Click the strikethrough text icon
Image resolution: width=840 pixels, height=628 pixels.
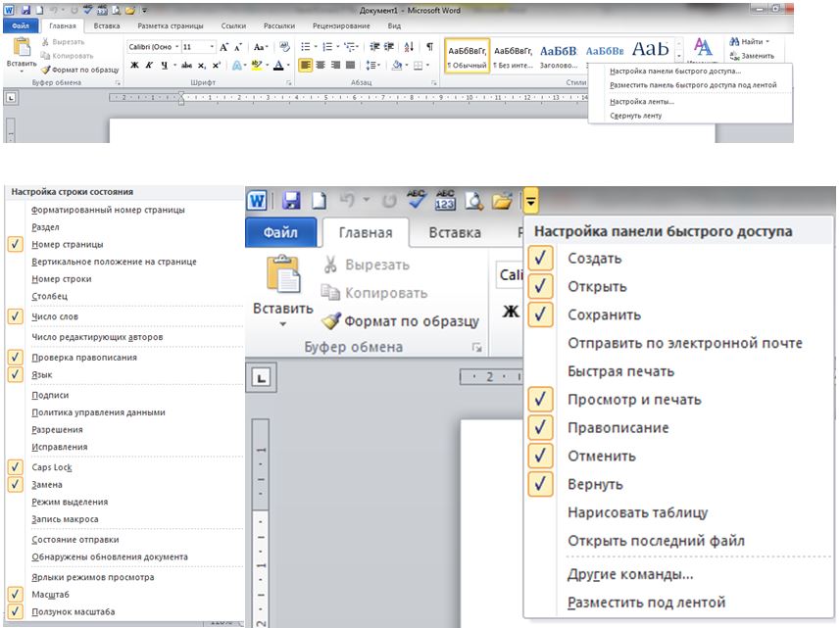coord(187,66)
